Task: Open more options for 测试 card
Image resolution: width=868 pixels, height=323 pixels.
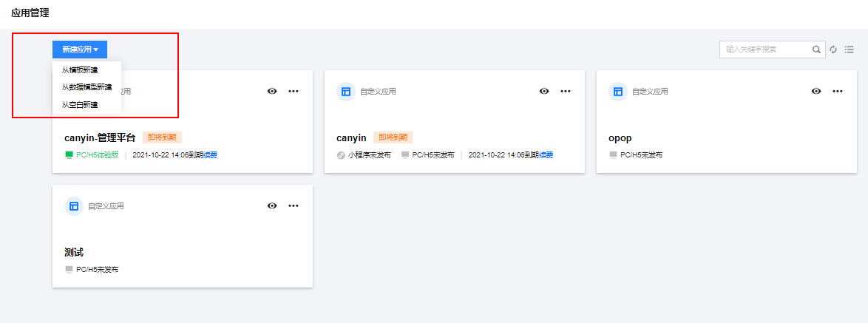Action: click(294, 205)
